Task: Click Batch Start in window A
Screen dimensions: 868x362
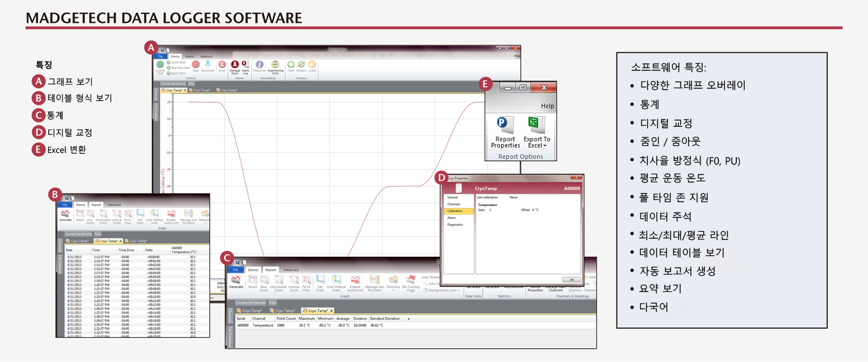Action: 176,74
